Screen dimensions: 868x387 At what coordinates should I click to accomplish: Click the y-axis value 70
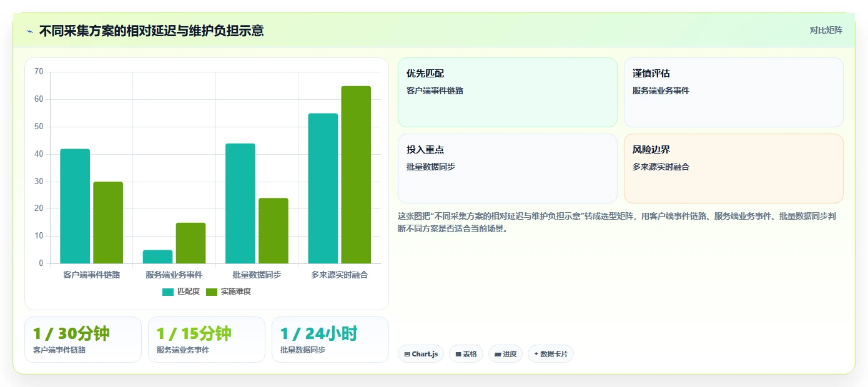(39, 72)
